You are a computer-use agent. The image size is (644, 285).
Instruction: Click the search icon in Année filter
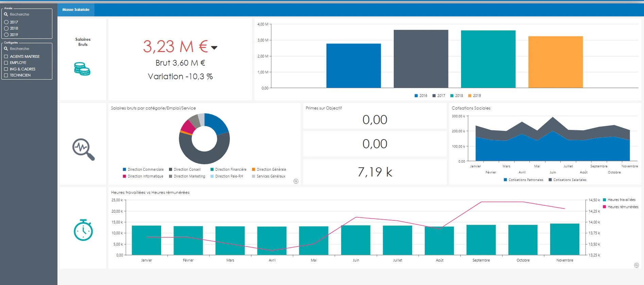pyautogui.click(x=6, y=14)
